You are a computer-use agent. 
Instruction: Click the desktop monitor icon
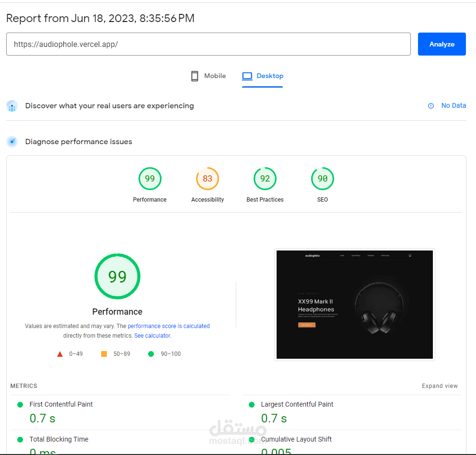pos(247,76)
